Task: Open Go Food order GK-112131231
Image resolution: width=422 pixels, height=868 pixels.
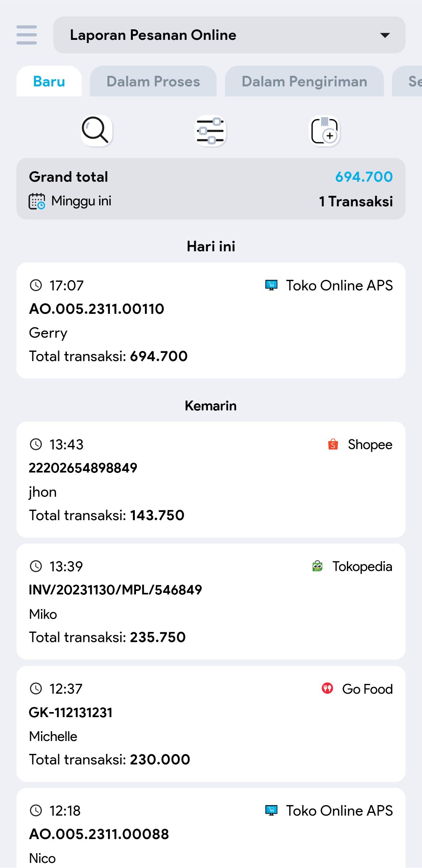Action: pos(211,724)
